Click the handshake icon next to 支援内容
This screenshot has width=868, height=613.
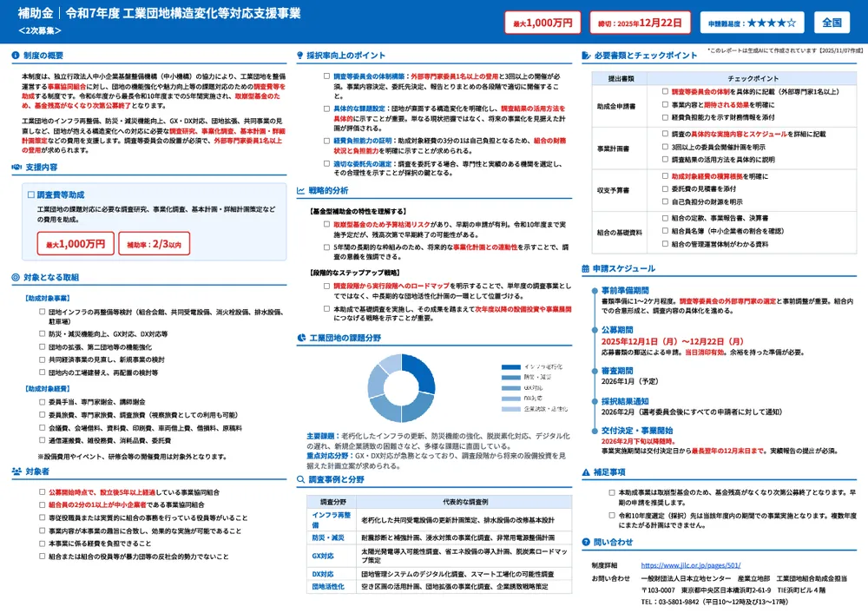17,166
